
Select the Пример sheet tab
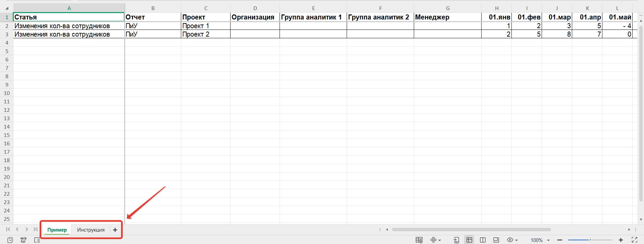(57, 230)
